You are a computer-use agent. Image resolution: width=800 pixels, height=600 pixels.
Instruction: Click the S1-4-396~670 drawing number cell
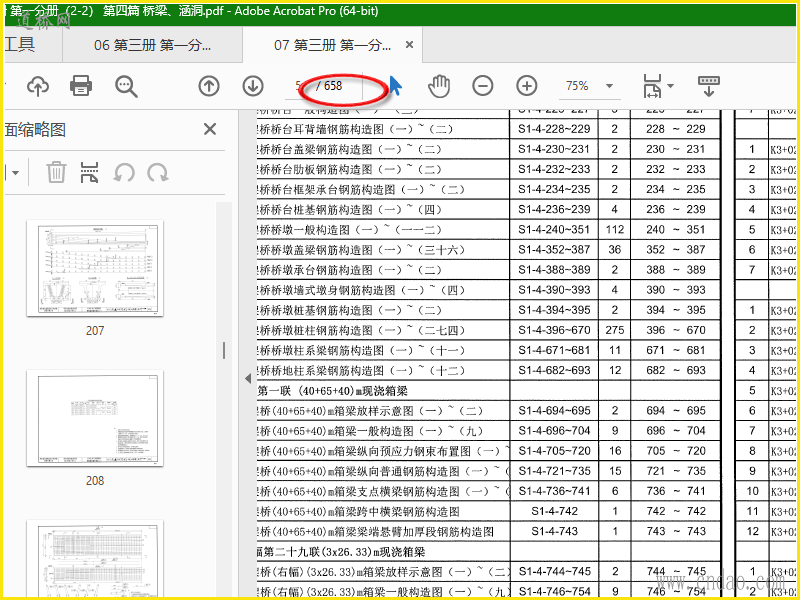click(x=554, y=330)
